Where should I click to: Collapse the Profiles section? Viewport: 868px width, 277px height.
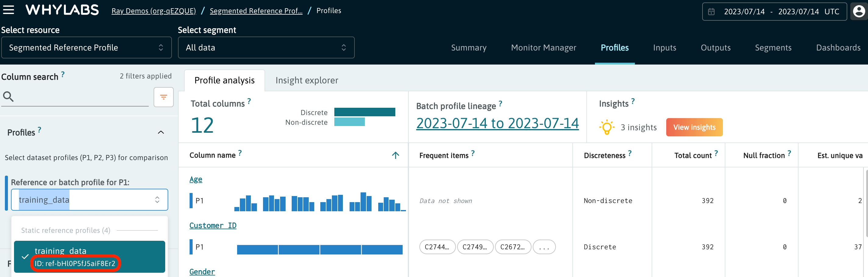161,132
